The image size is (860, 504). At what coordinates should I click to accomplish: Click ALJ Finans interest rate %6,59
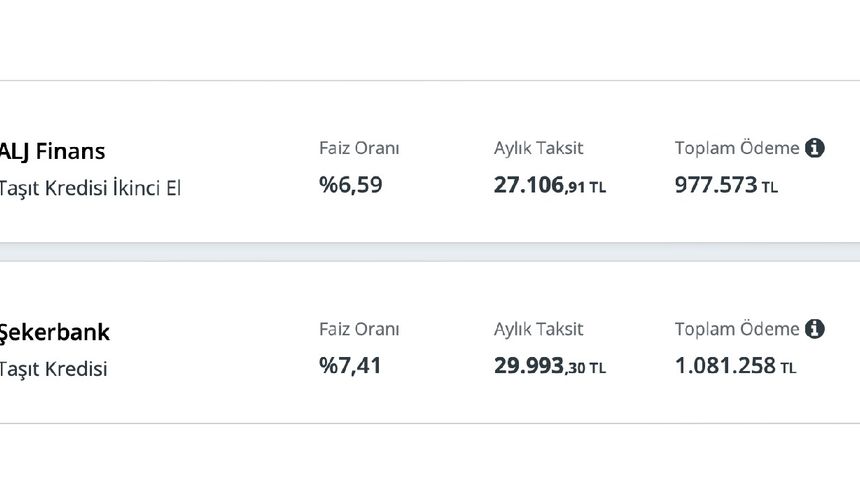[350, 185]
